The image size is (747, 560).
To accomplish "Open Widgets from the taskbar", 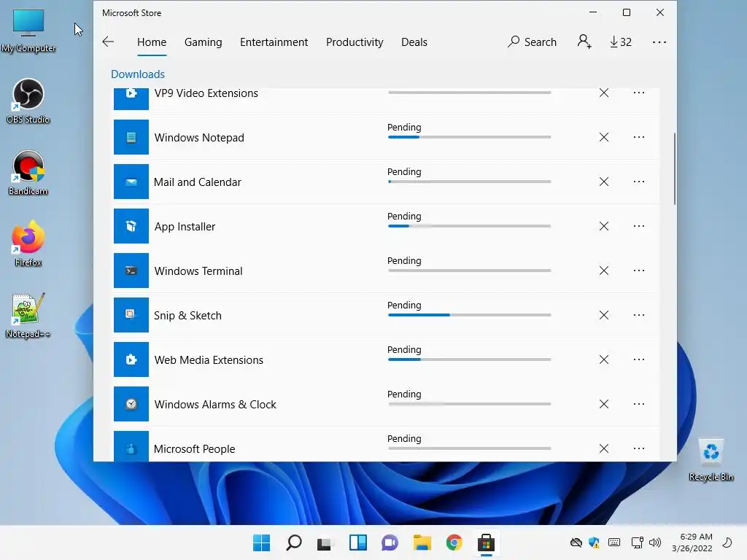I will coord(357,542).
